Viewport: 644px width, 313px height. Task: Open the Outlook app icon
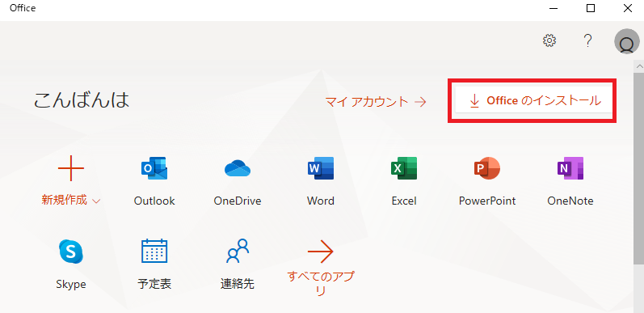tap(154, 169)
